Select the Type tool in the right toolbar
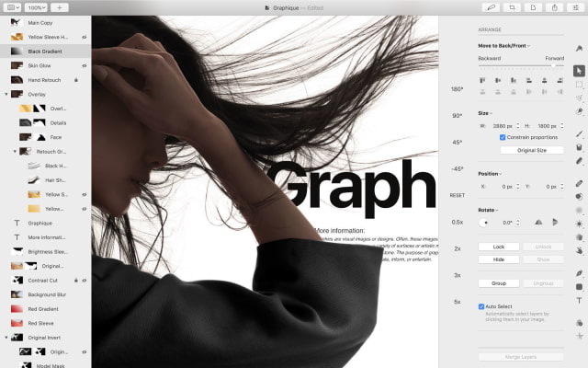Screen dimensions: 588x368 click(579, 300)
